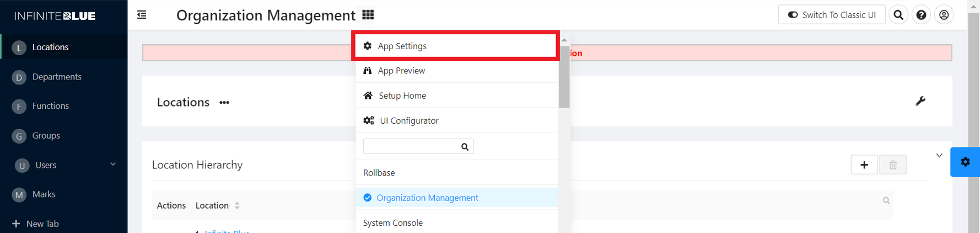This screenshot has height=233, width=980.
Task: Click the plus button in Location Hierarchy
Action: click(864, 165)
